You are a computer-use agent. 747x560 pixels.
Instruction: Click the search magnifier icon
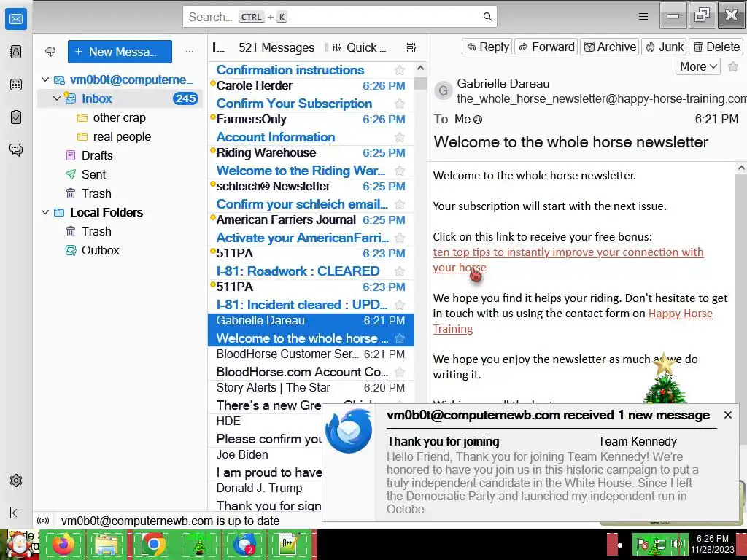[x=487, y=17]
